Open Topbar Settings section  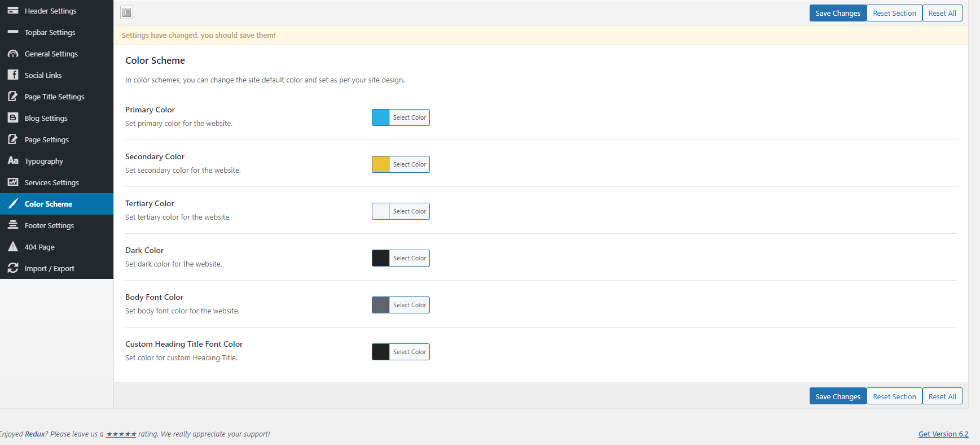pos(50,32)
